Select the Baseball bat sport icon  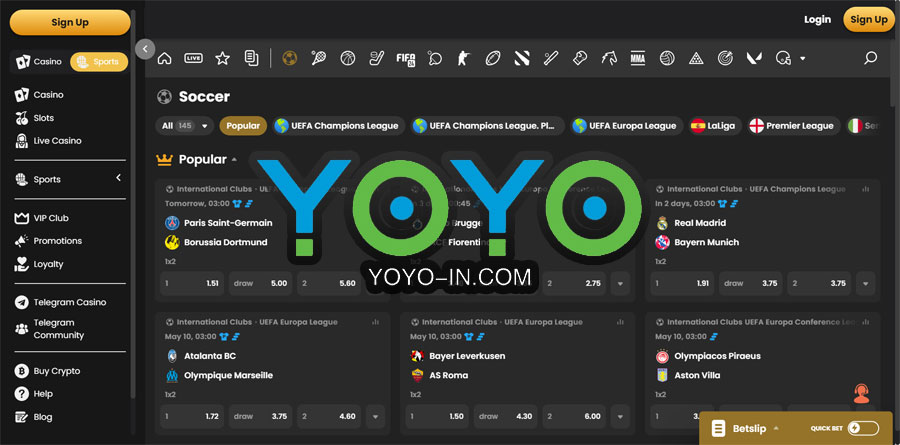(x=551, y=58)
